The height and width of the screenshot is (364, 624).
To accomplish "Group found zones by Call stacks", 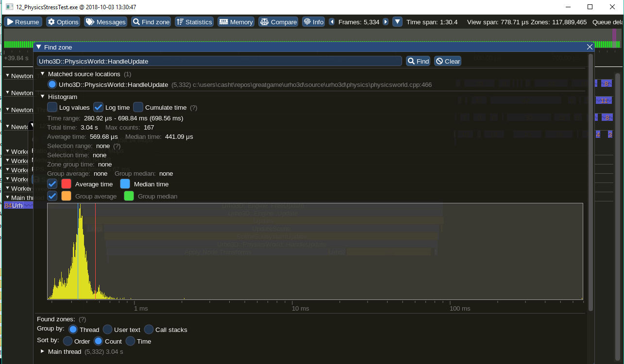I will click(149, 330).
